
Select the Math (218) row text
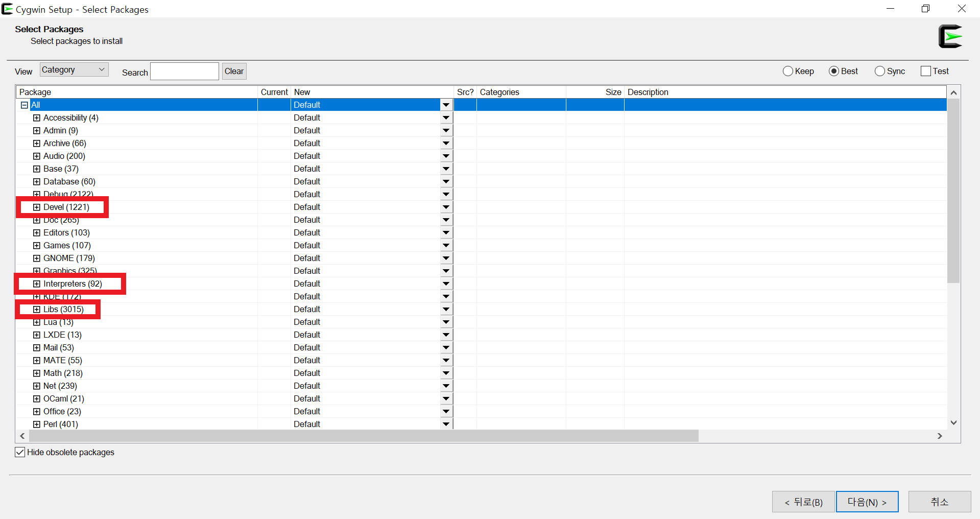tap(63, 373)
